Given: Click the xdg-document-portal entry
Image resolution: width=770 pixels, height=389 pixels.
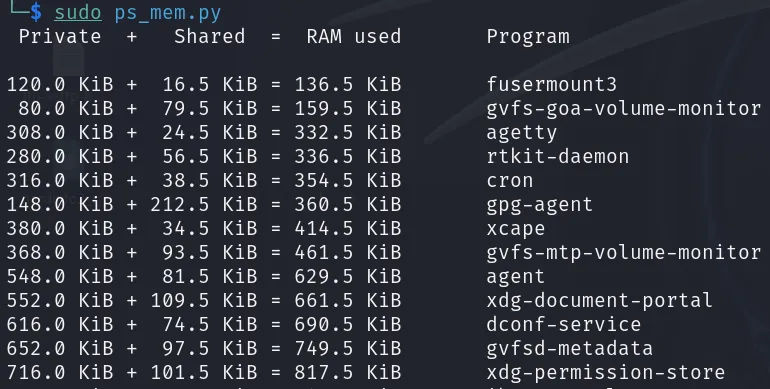Looking at the screenshot, I should click(600, 301).
